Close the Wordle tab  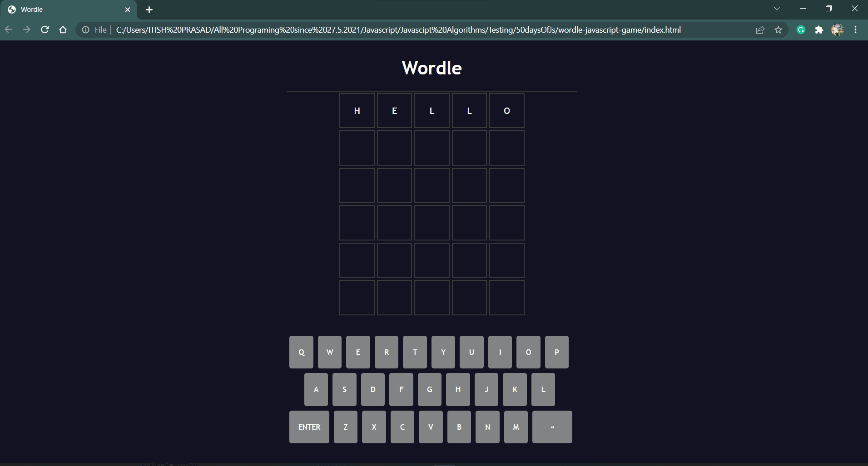pos(128,10)
